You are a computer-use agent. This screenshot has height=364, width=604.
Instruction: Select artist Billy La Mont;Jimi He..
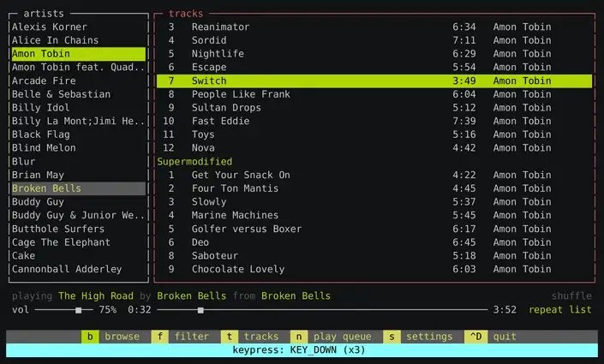click(78, 122)
